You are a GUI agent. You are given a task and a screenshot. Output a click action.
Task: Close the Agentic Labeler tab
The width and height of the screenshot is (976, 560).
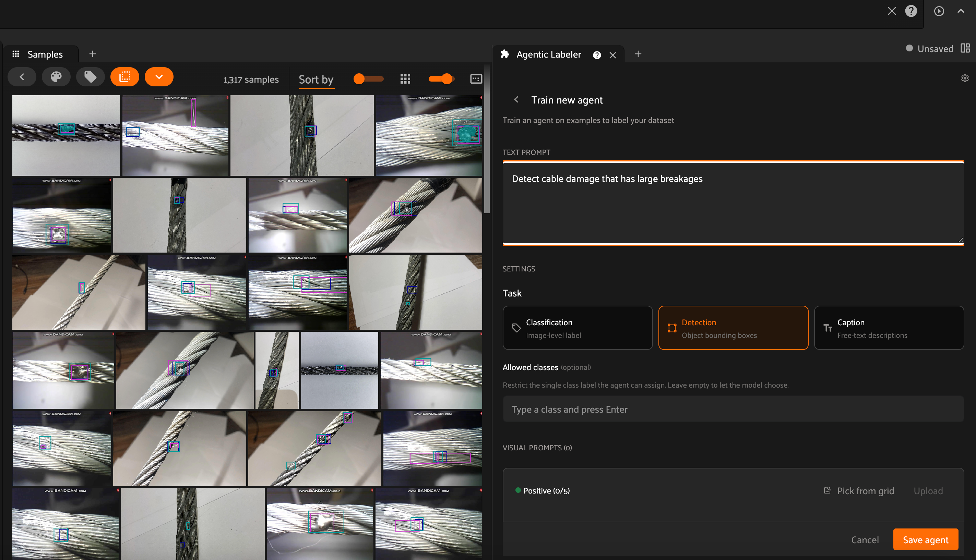tap(613, 55)
